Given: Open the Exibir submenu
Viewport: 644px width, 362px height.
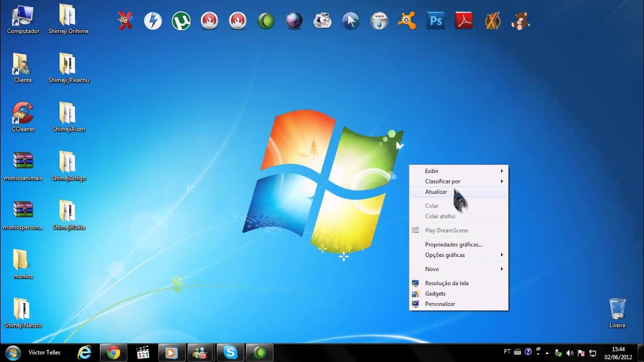Looking at the screenshot, I should pyautogui.click(x=458, y=171).
